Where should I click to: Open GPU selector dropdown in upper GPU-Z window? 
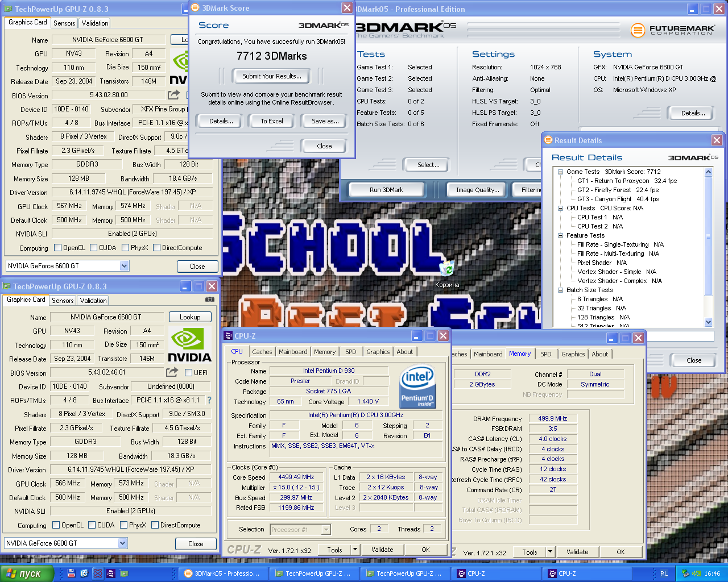124,265
